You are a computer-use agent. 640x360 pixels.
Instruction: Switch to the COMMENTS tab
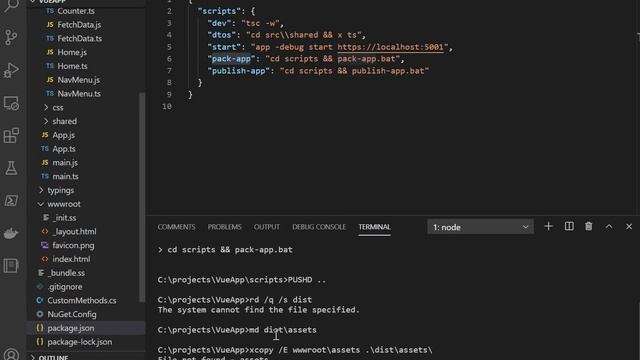click(176, 227)
